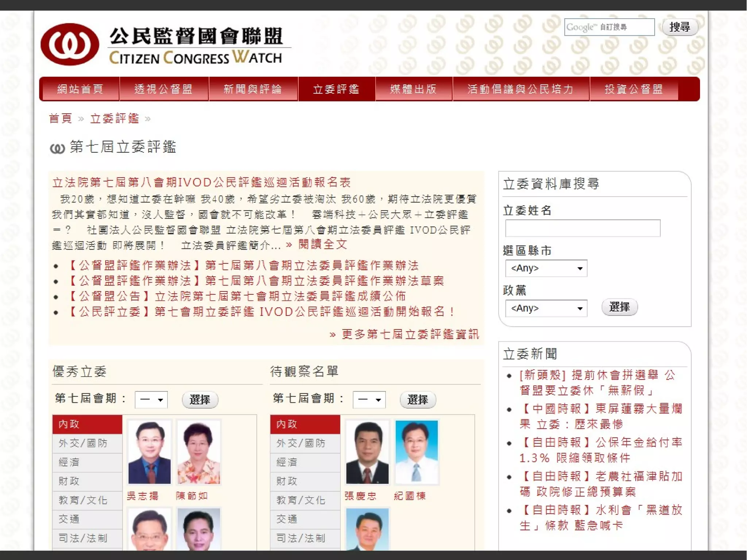Expand 待觀察名單 session number dropdown
The height and width of the screenshot is (560, 747).
[369, 400]
